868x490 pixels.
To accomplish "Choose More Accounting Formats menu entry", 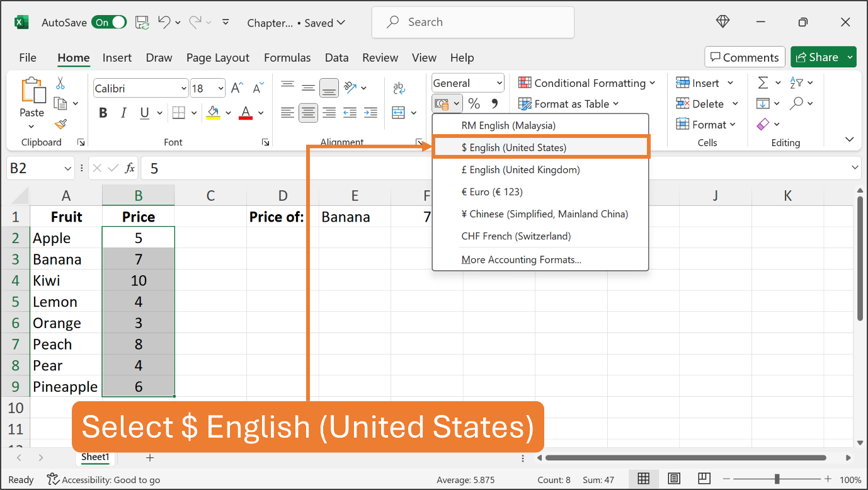I will [x=540, y=259].
